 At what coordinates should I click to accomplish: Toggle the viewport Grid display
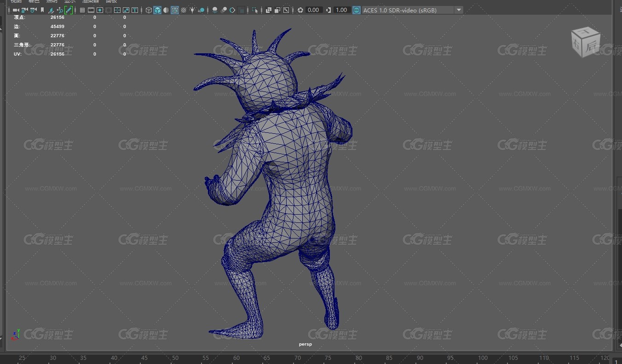coord(82,10)
